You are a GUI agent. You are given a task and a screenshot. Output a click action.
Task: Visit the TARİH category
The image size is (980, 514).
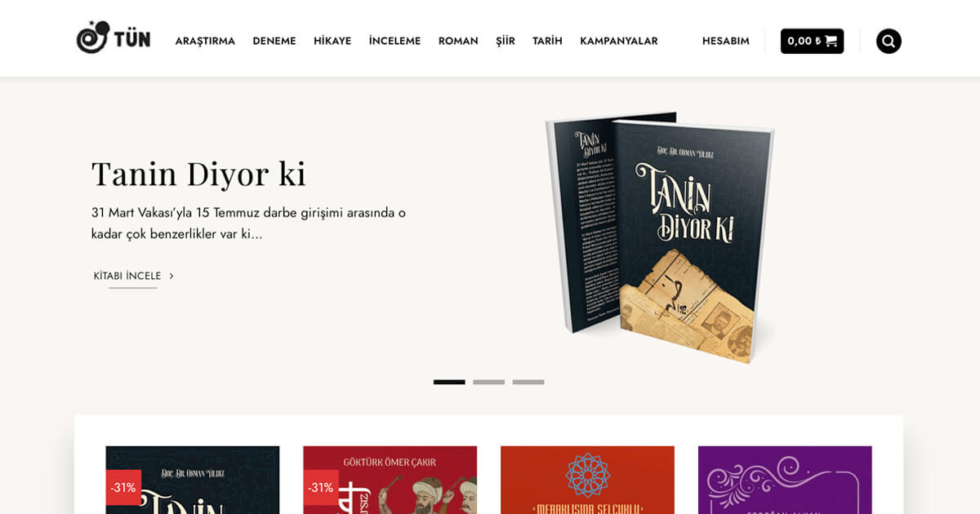[x=547, y=41]
